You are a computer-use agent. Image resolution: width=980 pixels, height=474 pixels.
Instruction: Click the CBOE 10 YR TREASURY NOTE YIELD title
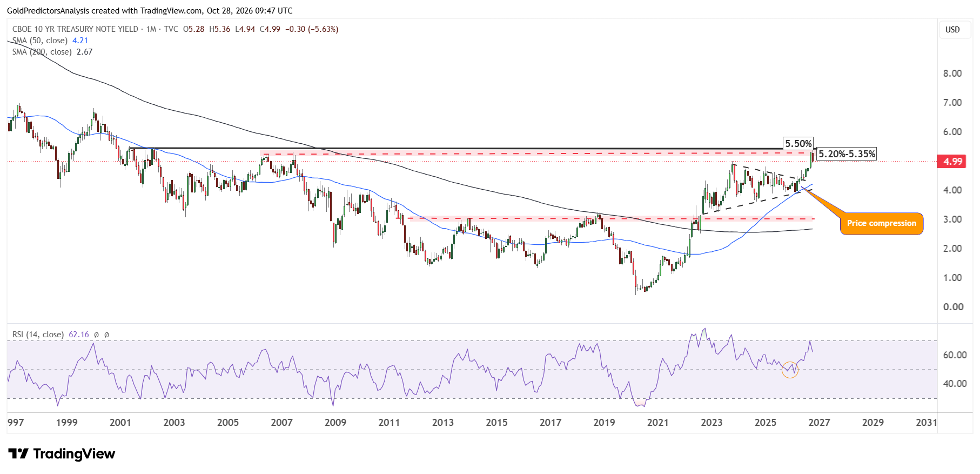click(x=76, y=29)
